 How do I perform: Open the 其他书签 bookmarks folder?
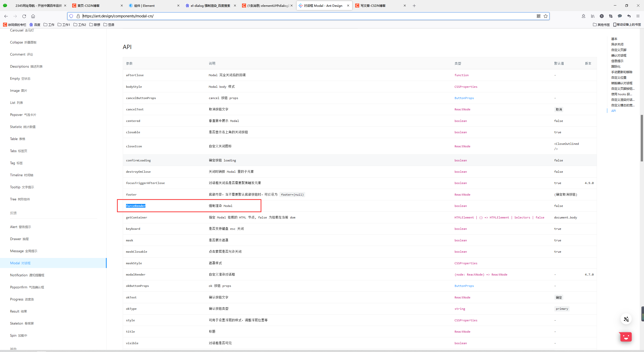tap(601, 25)
